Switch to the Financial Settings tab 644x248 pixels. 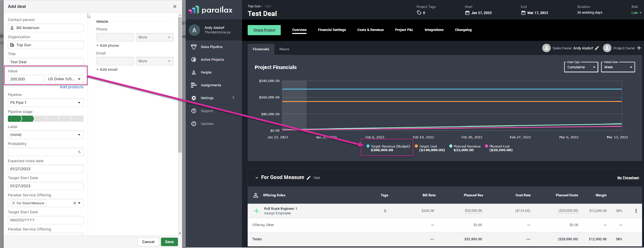(332, 30)
